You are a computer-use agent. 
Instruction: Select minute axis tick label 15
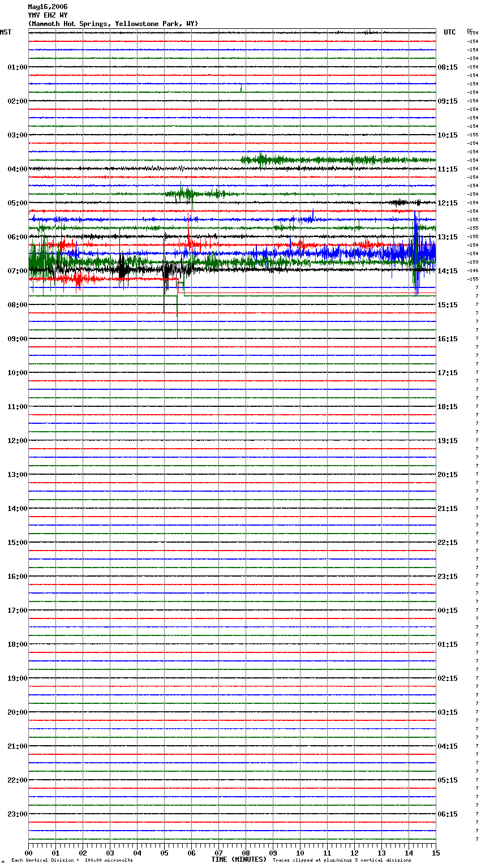click(436, 853)
